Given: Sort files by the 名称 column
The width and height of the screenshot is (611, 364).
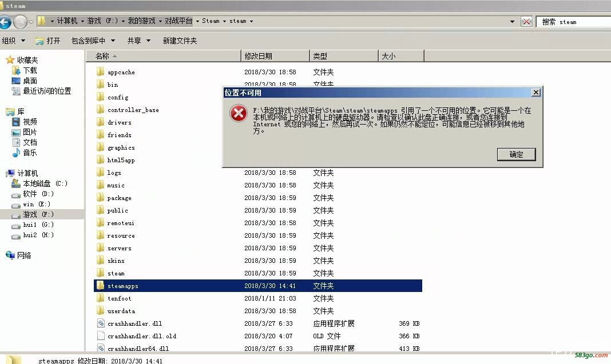Looking at the screenshot, I should [163, 56].
